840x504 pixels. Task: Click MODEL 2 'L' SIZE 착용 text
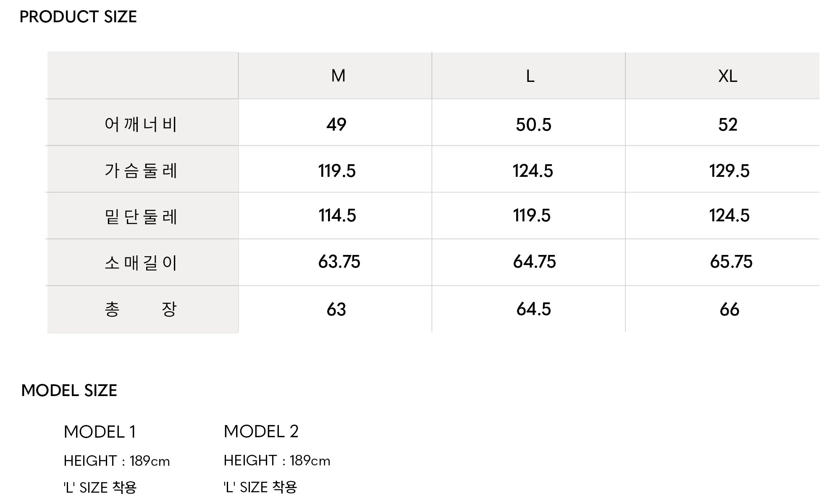260,487
